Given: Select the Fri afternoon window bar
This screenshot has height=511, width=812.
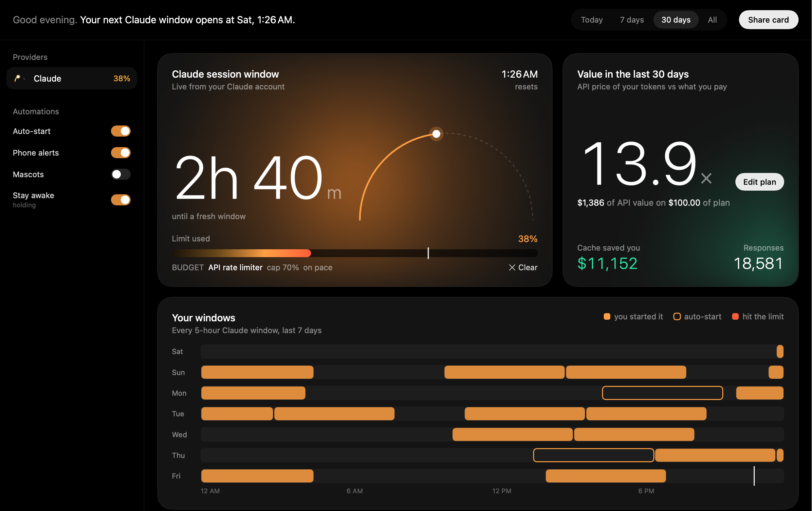Looking at the screenshot, I should [x=606, y=476].
